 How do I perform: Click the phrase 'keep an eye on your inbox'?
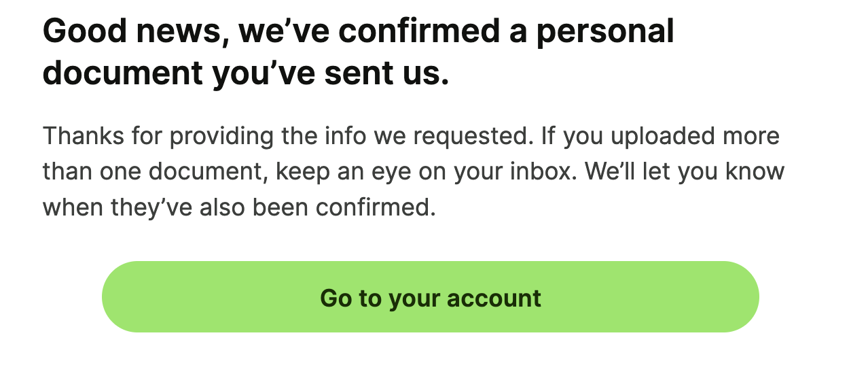coord(425,172)
